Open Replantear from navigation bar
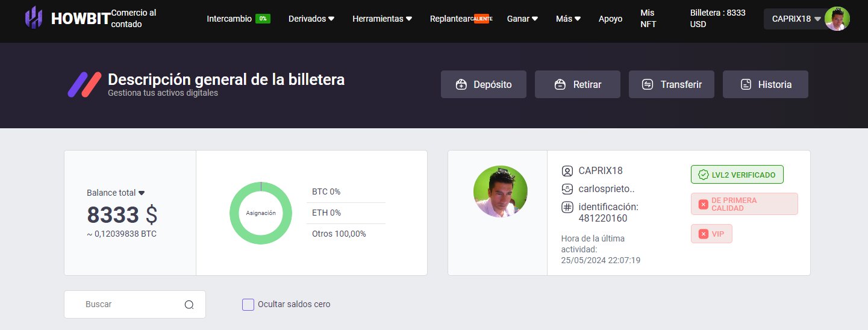 (449, 19)
